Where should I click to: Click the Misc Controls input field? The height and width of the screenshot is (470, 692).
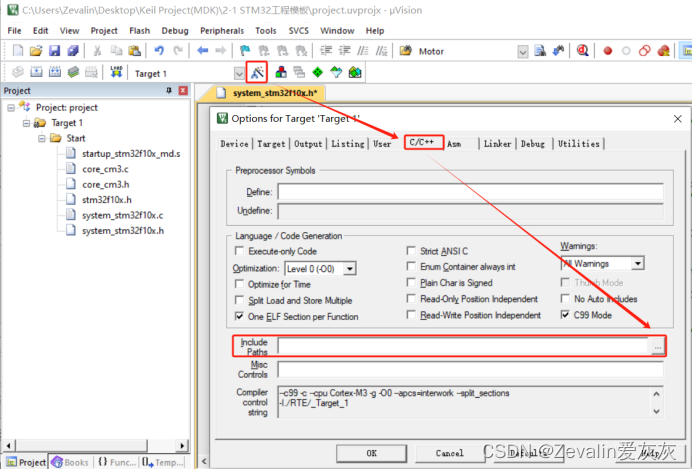point(470,369)
